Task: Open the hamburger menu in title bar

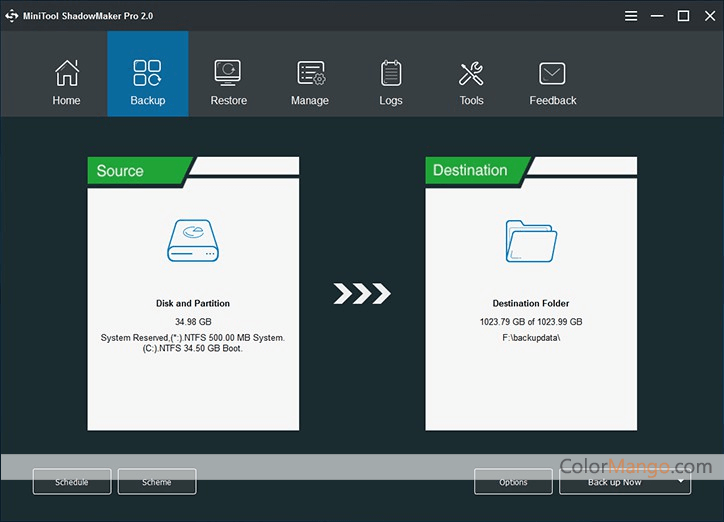Action: coord(631,16)
